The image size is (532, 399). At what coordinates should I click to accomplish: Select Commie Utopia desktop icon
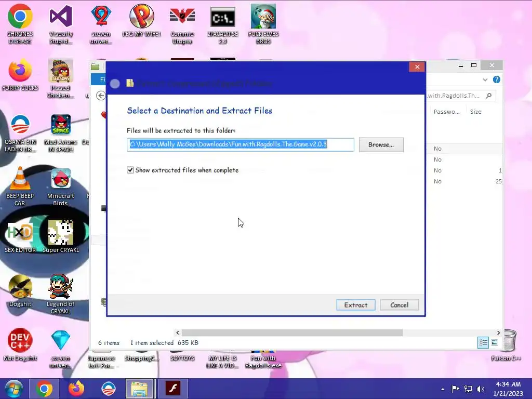point(182,24)
